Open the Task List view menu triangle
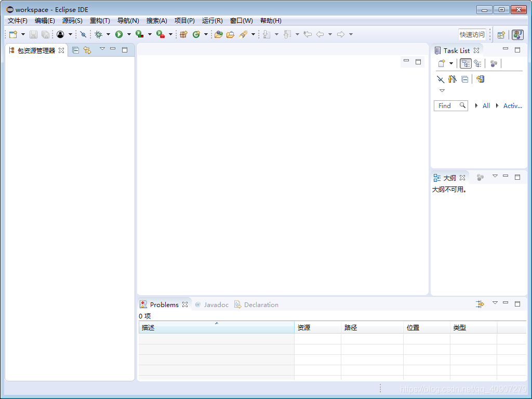The image size is (532, 399). [442, 90]
